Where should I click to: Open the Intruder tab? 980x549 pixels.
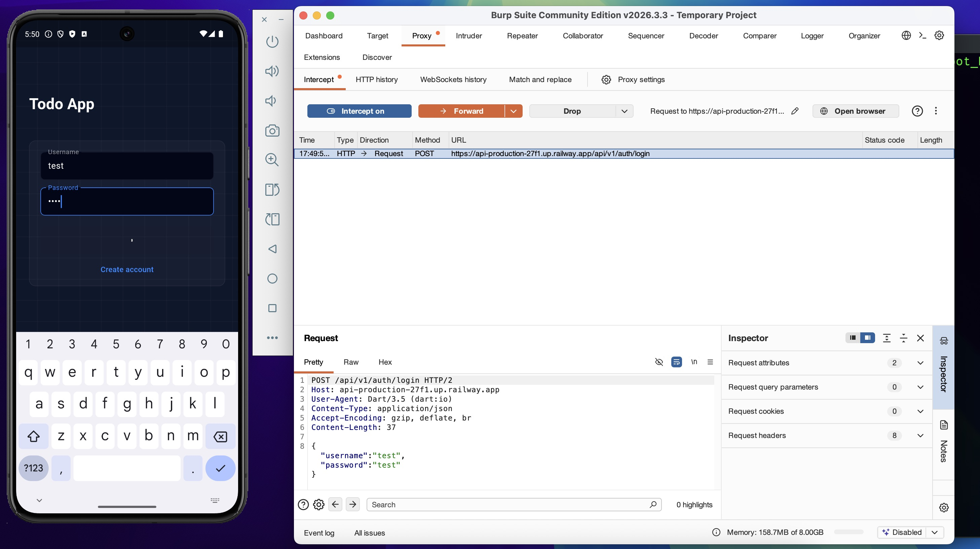click(x=469, y=36)
